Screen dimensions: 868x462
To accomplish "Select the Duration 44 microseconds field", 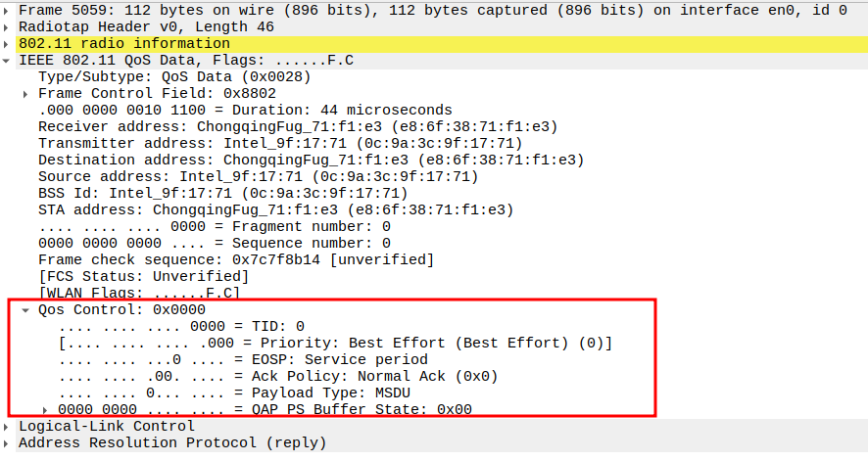I will pos(245,110).
